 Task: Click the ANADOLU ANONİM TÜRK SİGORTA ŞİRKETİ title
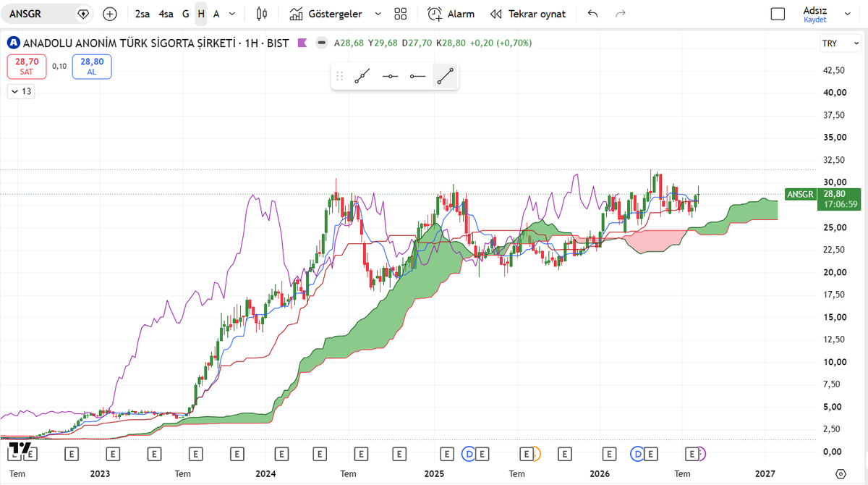[131, 43]
